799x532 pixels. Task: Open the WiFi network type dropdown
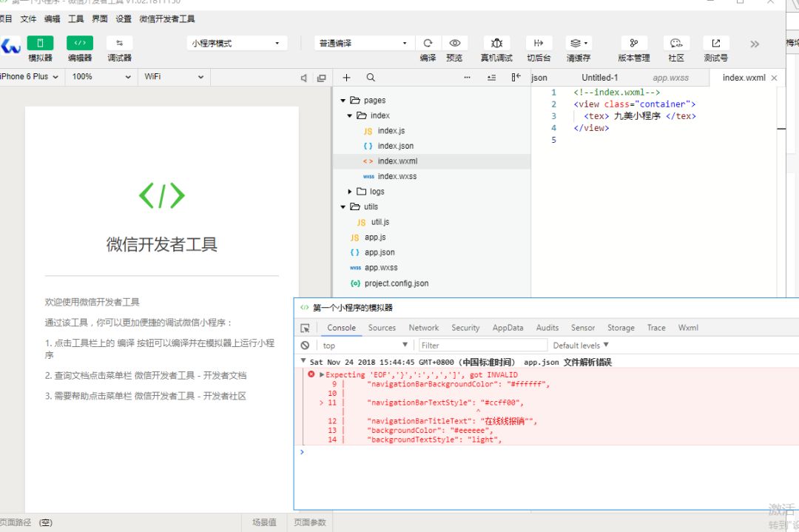click(174, 77)
